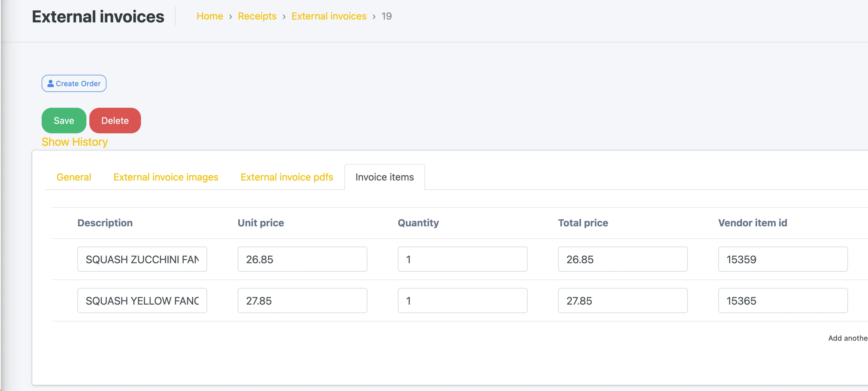This screenshot has height=391, width=868.
Task: Select the Invoice items tab
Action: [384, 177]
